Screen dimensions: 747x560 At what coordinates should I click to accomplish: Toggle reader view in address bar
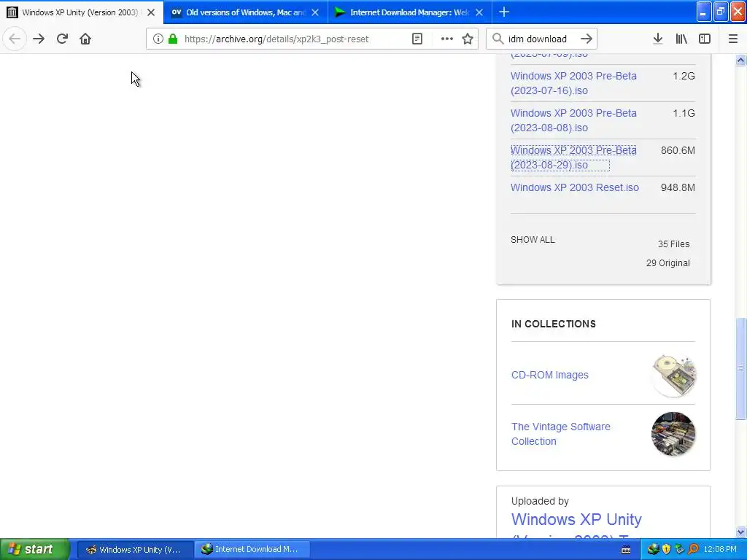click(x=417, y=39)
